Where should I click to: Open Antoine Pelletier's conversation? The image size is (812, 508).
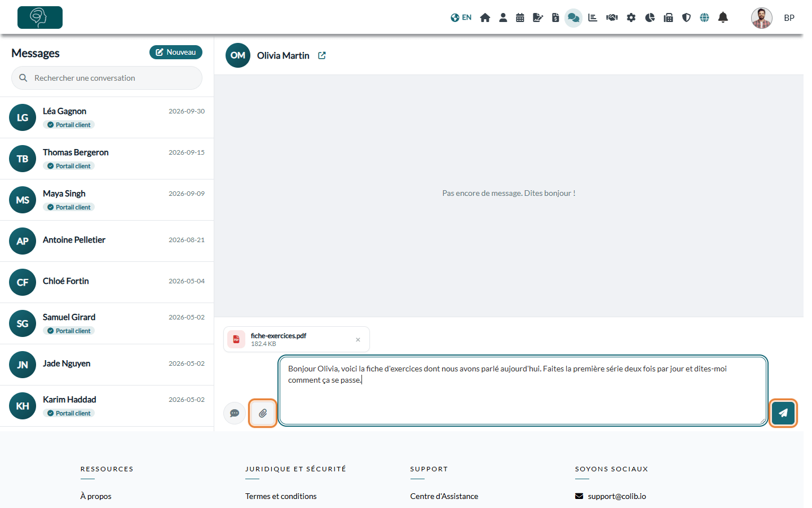(107, 241)
